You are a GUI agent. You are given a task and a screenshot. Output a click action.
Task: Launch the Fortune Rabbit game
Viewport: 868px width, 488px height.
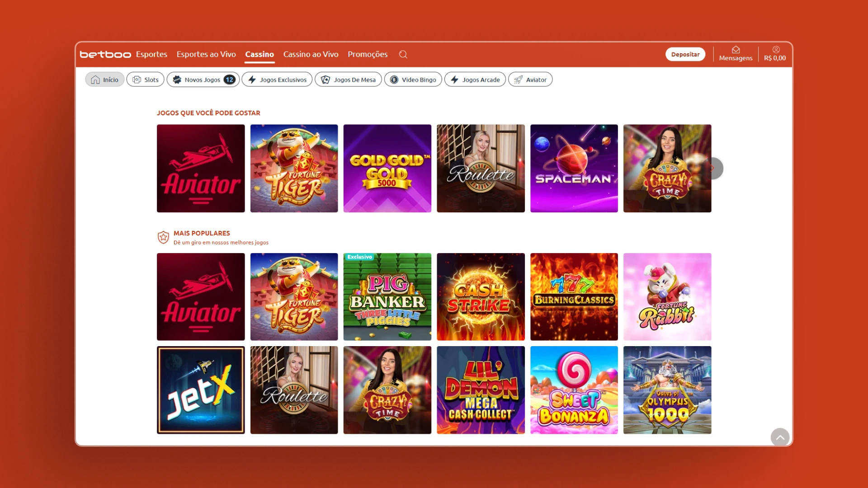[667, 297]
